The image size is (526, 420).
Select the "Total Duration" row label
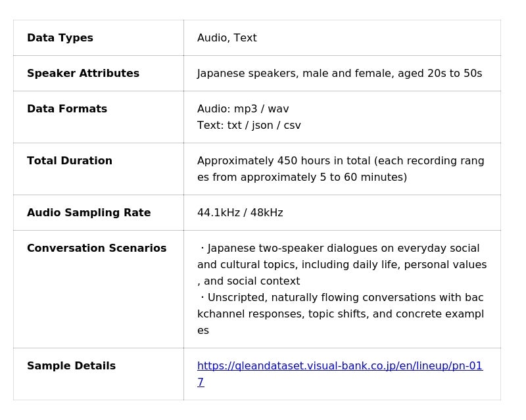70,161
